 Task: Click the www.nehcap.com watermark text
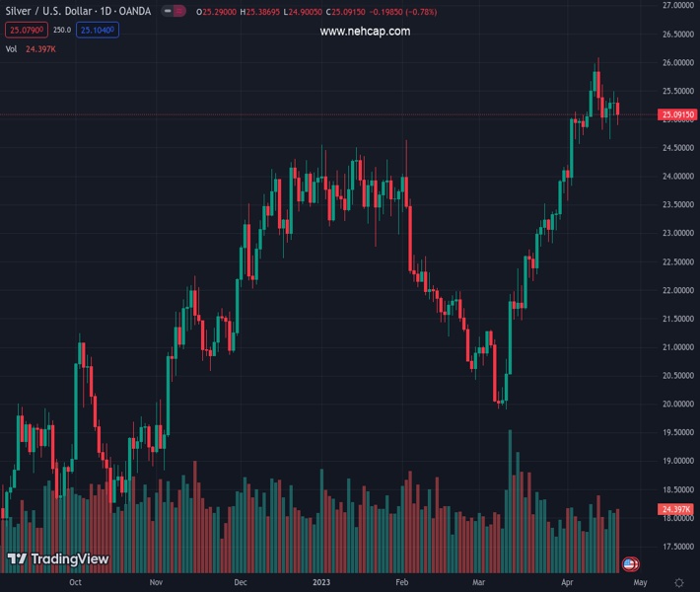[x=365, y=32]
